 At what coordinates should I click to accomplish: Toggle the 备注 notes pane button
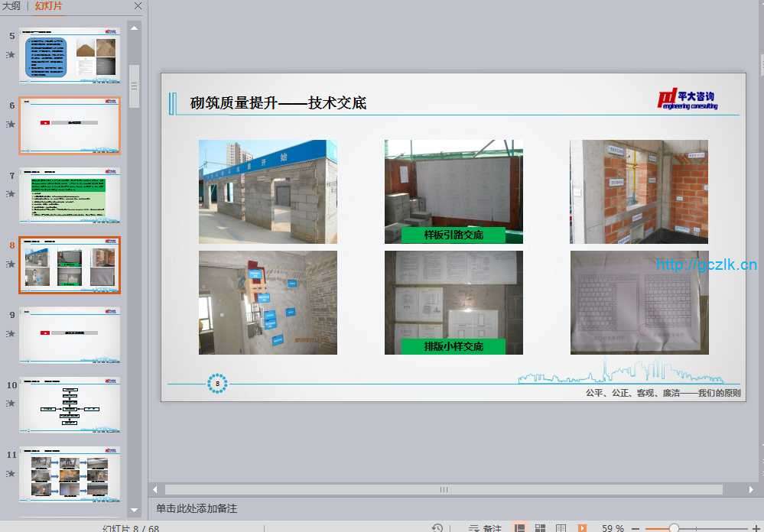tap(485, 528)
